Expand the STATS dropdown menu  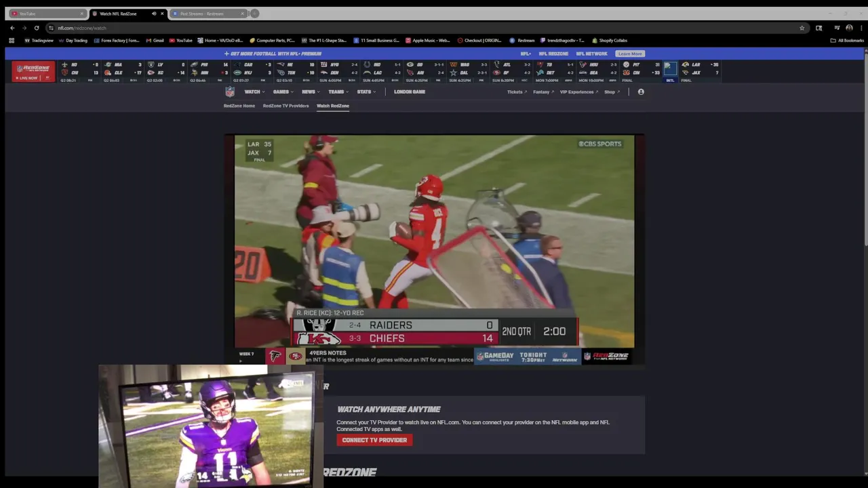pyautogui.click(x=366, y=91)
